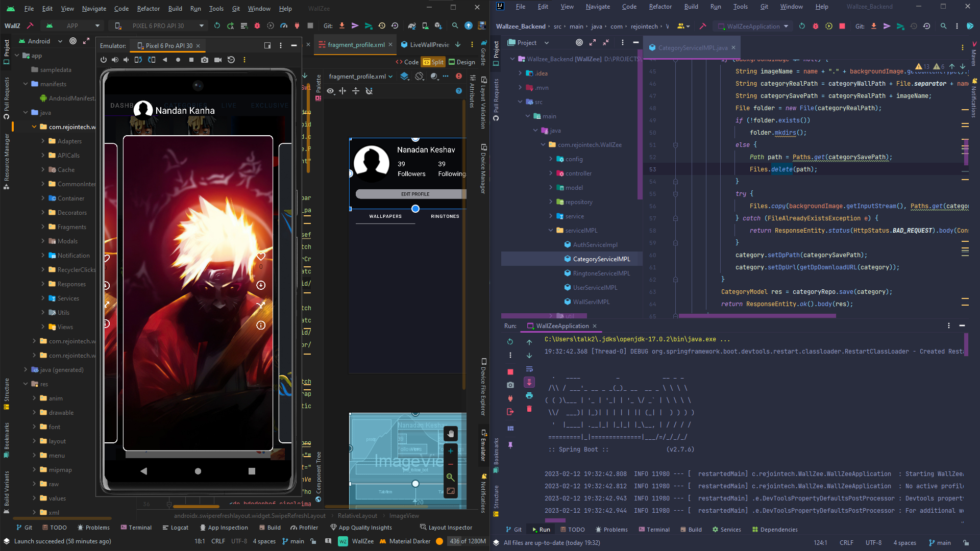Click Rerun WallZeeApplication icon in Run panel
Screen dimensions: 980x551
click(x=510, y=341)
